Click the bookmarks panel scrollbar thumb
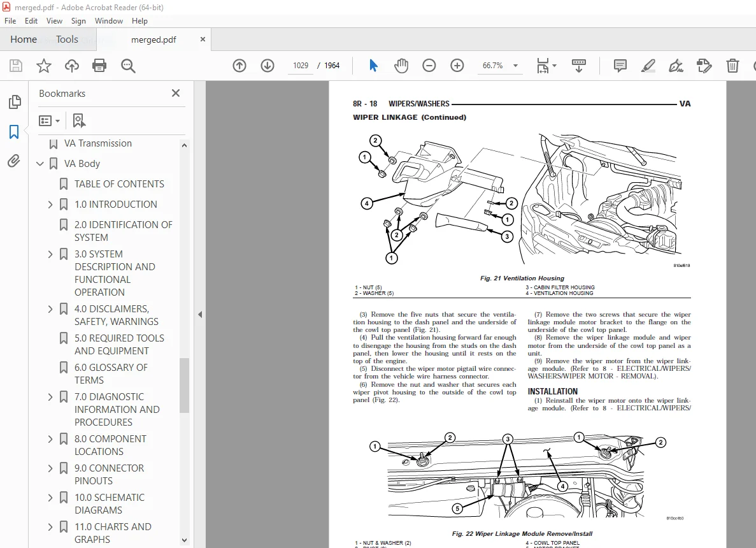 pyautogui.click(x=184, y=386)
